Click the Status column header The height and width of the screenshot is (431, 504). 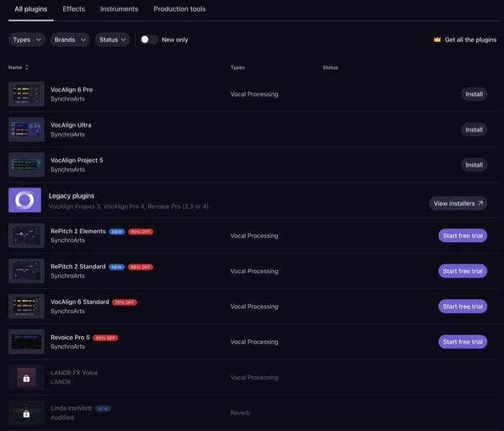pyautogui.click(x=330, y=67)
